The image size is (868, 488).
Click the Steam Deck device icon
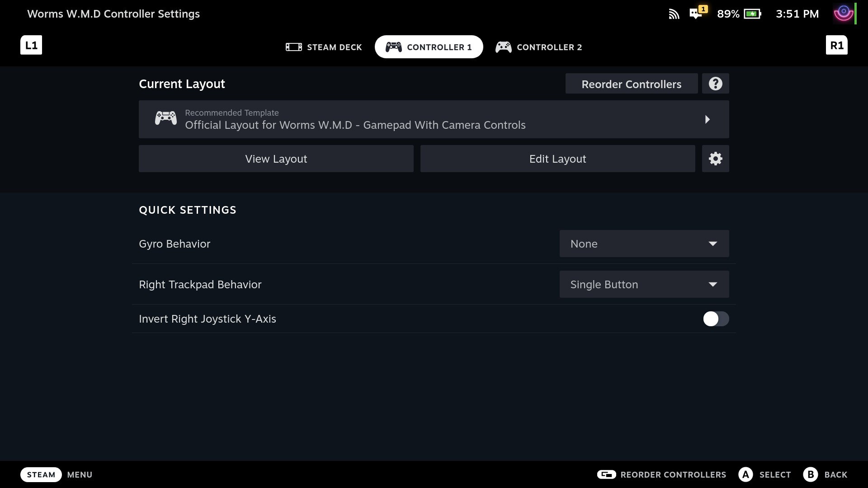[294, 47]
